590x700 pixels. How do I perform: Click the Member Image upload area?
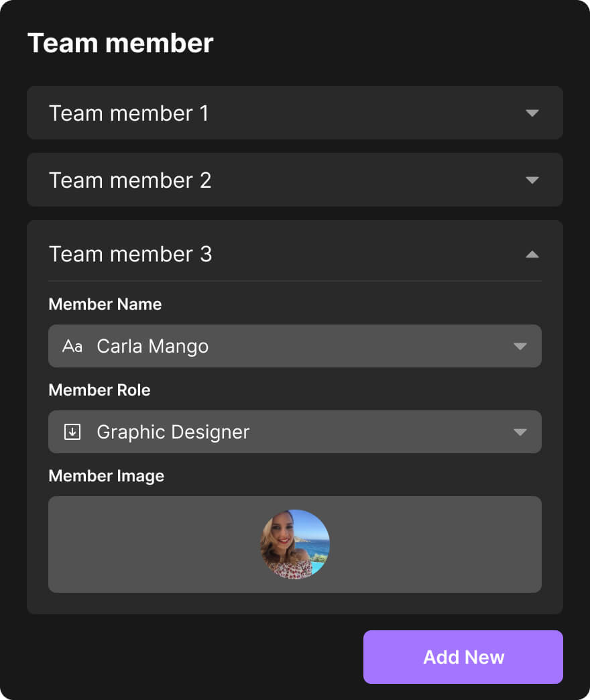295,544
